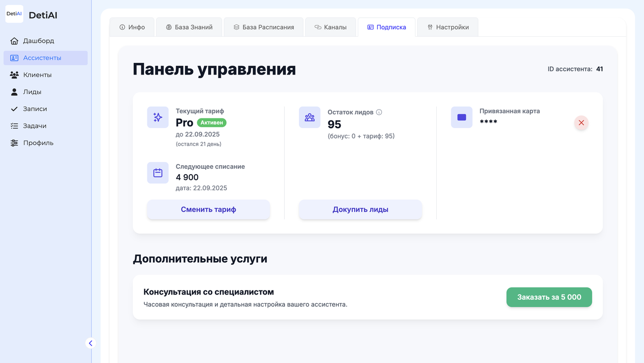Select the Задачи list icon

[x=15, y=125]
